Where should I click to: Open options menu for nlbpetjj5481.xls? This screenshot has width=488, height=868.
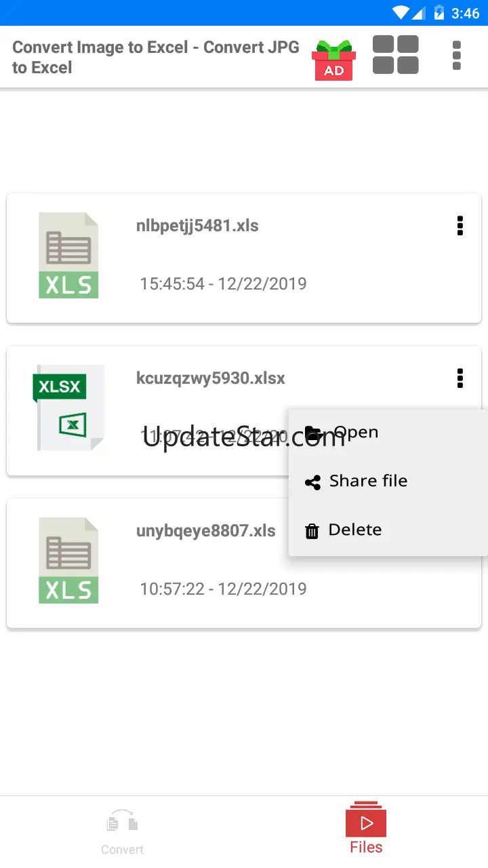460,226
